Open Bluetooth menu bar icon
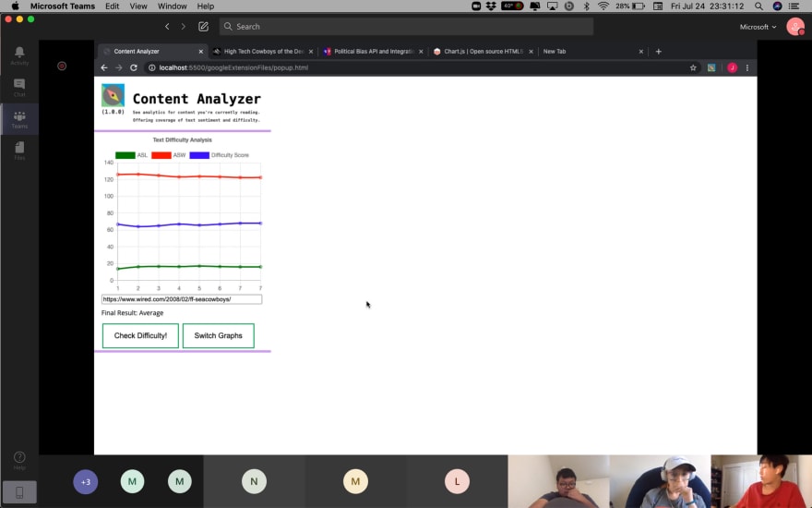The width and height of the screenshot is (812, 508). (586, 6)
